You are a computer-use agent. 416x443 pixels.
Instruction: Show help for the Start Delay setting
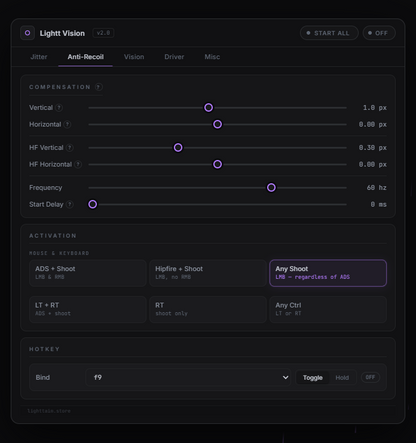70,204
